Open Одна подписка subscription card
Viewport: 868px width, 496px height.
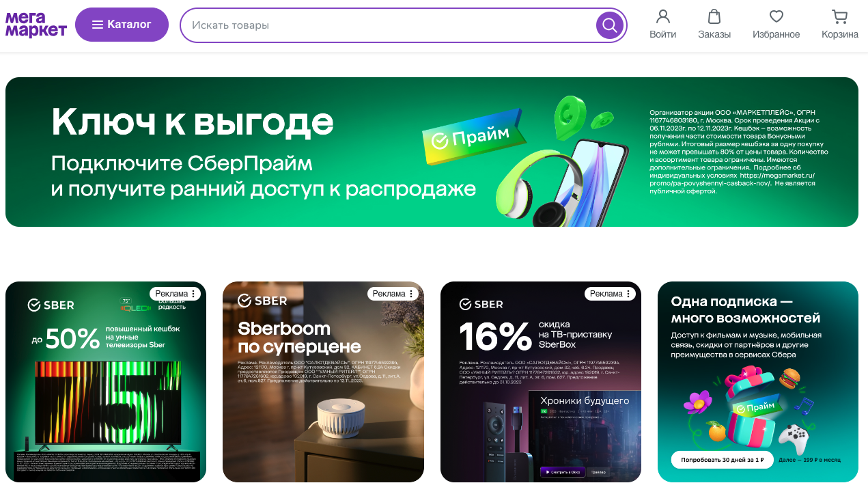(x=758, y=382)
